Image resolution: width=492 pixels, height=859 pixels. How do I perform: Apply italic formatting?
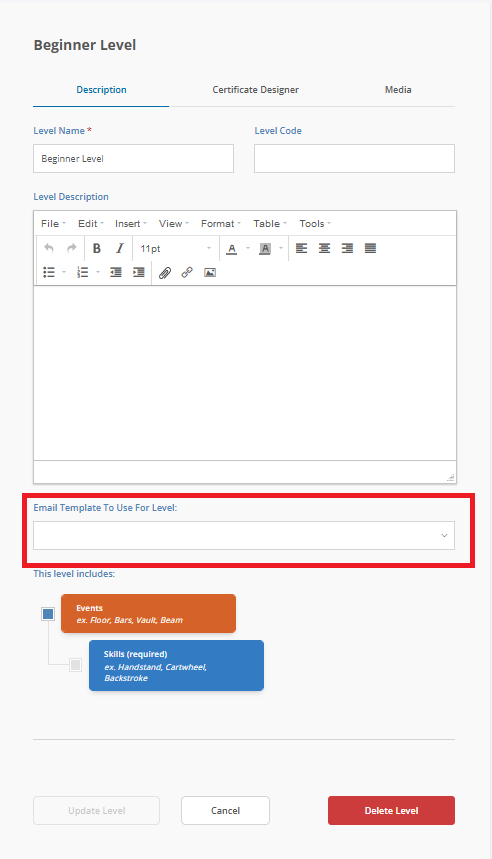[120, 249]
